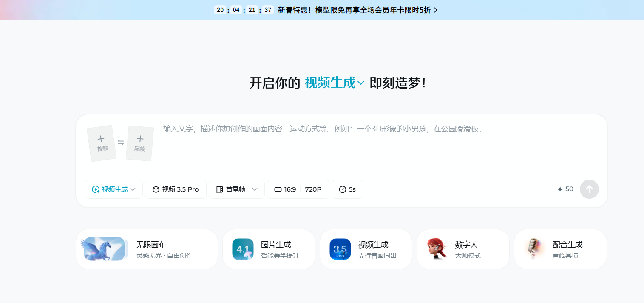Click the send up-arrow button
644x303 pixels.
[x=589, y=189]
